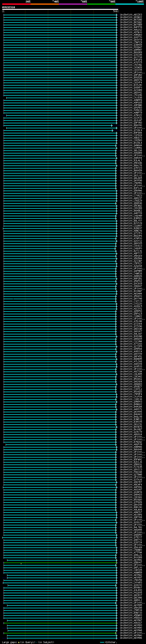Screen dimensions: 146x644
Task: Open hit UniRef100_Q4YP98
Action: (131, 180)
